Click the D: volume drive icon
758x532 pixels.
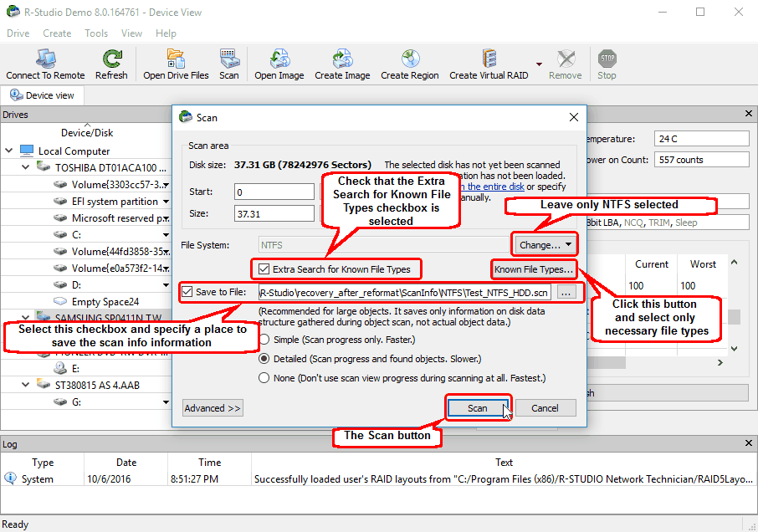pos(60,284)
